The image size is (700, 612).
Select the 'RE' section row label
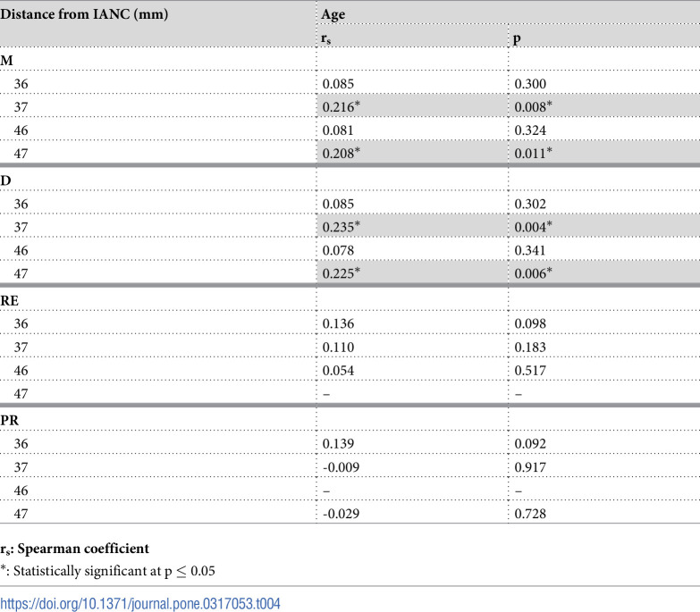pyautogui.click(x=9, y=301)
